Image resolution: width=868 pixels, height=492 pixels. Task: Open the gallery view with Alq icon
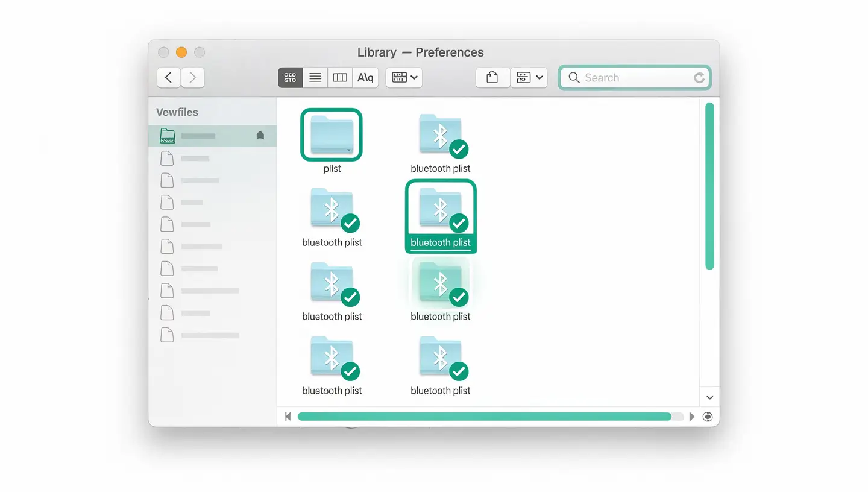[x=365, y=77]
